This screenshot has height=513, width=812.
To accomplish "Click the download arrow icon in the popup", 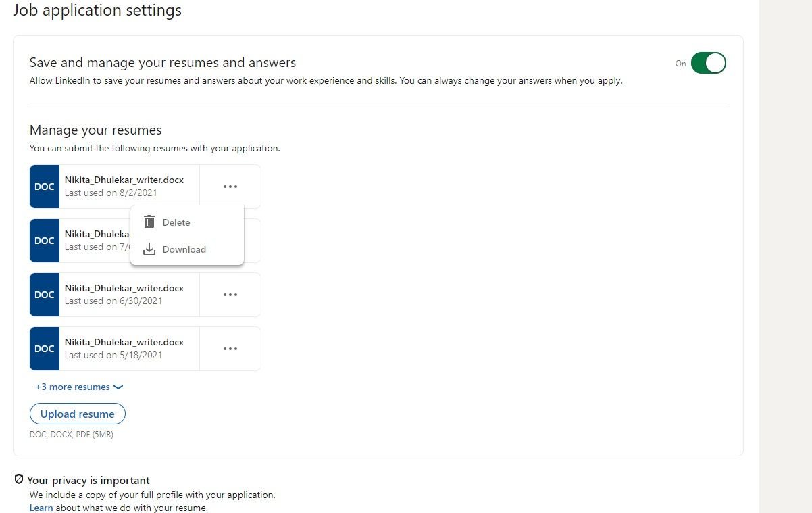I will click(149, 249).
